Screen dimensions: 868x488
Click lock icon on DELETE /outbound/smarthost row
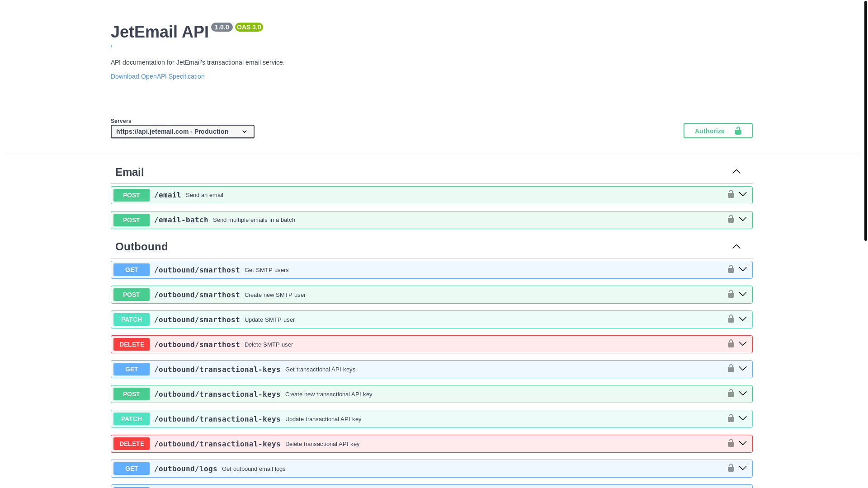click(x=731, y=343)
